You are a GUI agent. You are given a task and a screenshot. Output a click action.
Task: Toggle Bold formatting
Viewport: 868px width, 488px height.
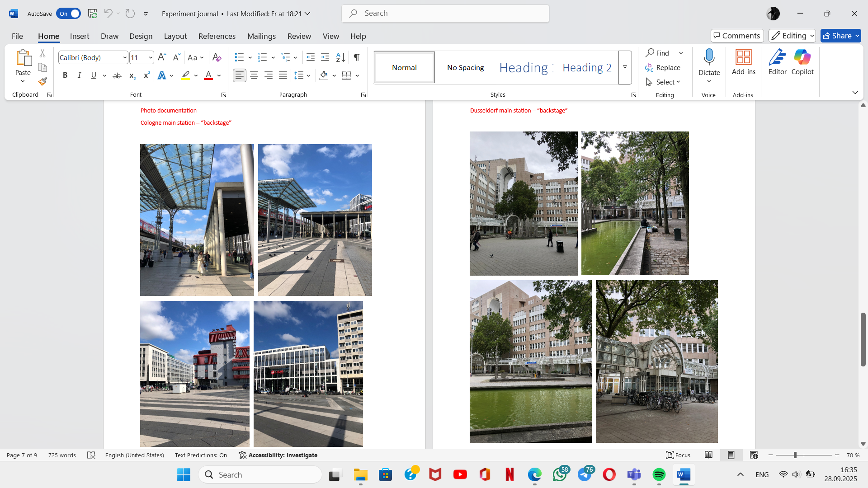point(65,75)
